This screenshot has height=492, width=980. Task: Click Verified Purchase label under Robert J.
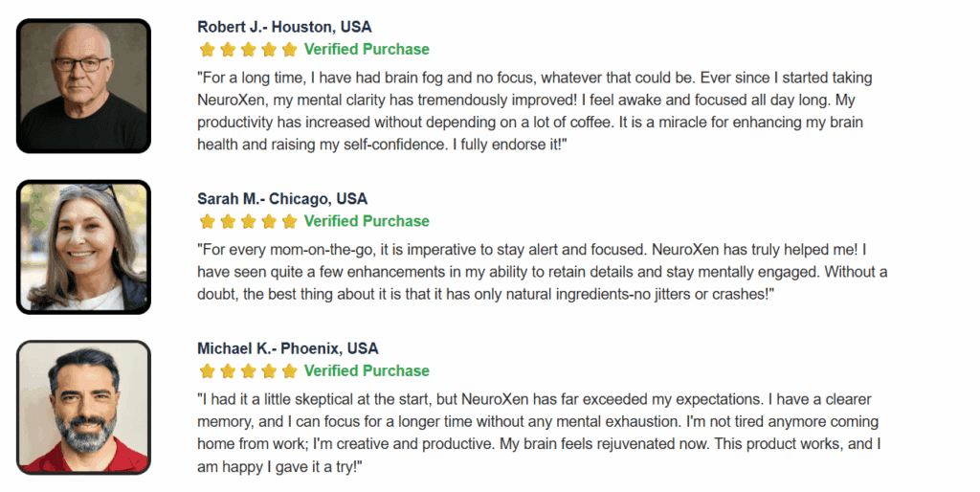367,50
